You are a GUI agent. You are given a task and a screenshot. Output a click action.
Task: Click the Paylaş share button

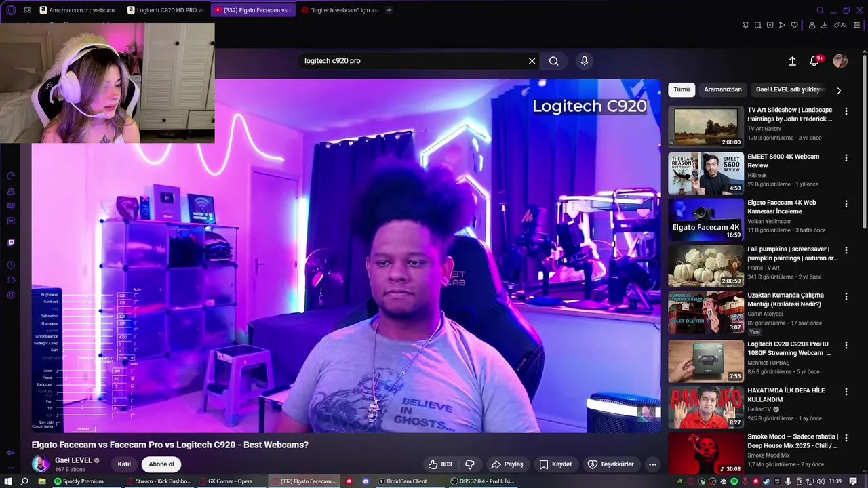pos(507,464)
